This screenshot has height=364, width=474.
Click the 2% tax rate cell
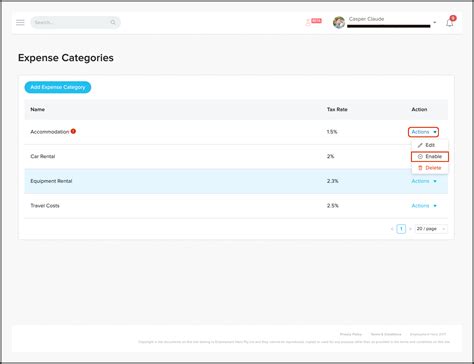point(330,156)
